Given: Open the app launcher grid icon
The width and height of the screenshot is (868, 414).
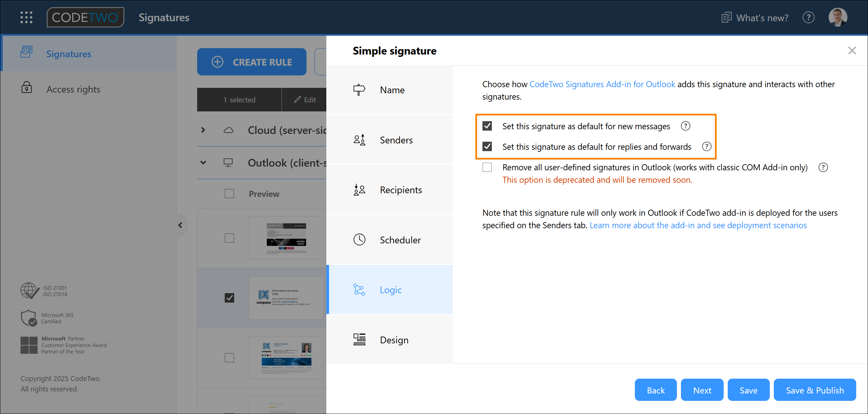Looking at the screenshot, I should 26,17.
